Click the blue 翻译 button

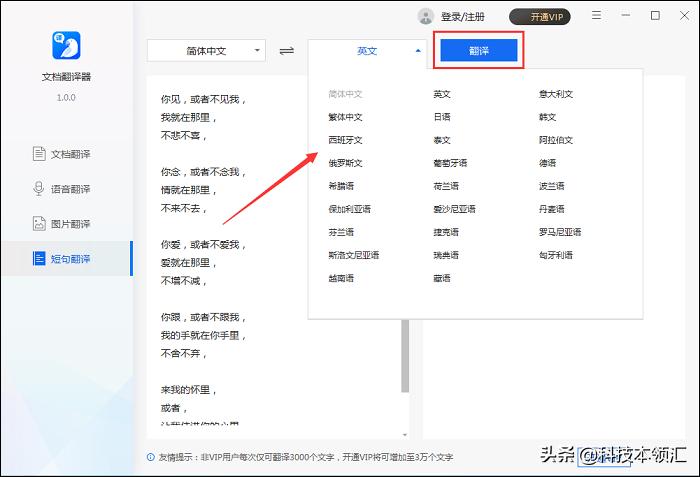coord(479,50)
